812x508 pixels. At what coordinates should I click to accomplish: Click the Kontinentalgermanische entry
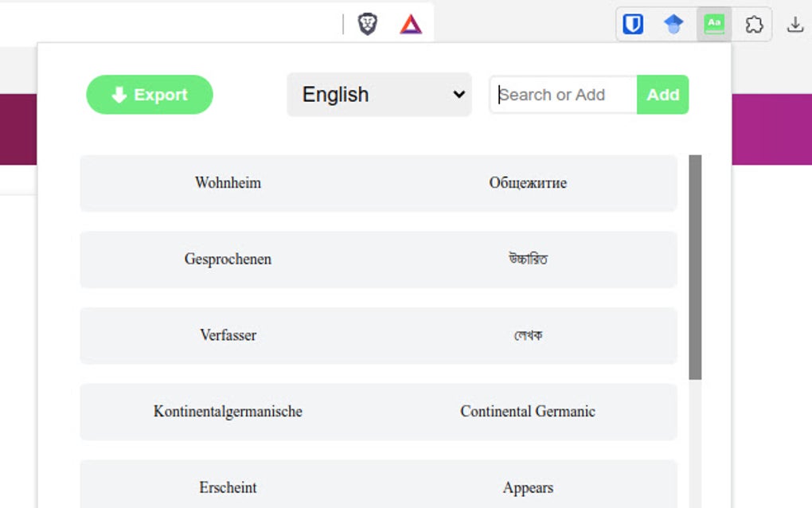pos(378,412)
